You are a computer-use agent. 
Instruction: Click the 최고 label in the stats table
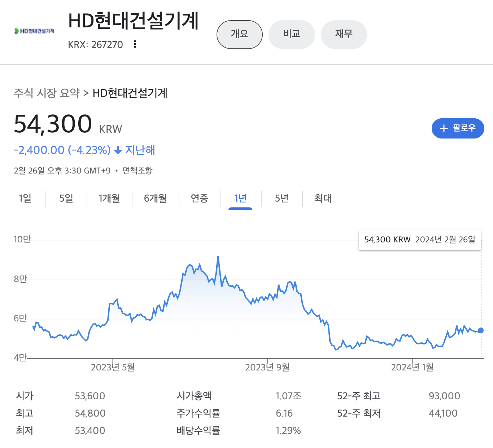point(25,413)
